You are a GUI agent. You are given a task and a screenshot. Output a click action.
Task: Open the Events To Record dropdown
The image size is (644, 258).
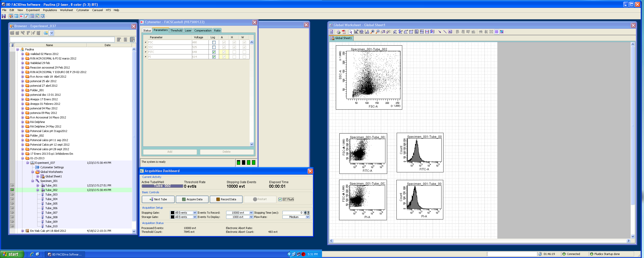pos(251,213)
